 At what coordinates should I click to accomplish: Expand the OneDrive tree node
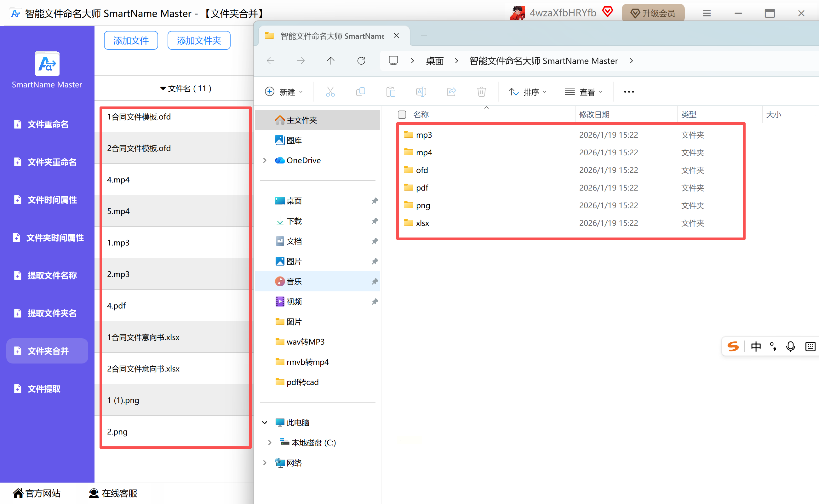265,160
